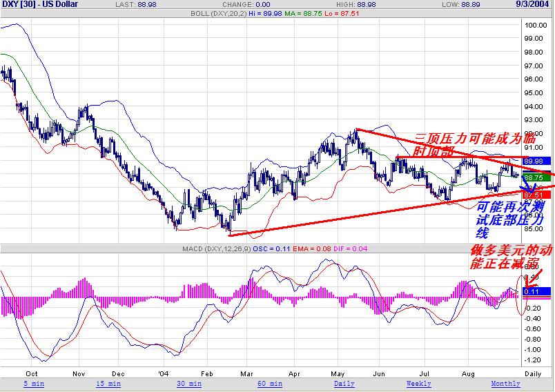Click the 'May' time axis label
Image resolution: width=555 pixels, height=392 pixels.
click(x=338, y=373)
